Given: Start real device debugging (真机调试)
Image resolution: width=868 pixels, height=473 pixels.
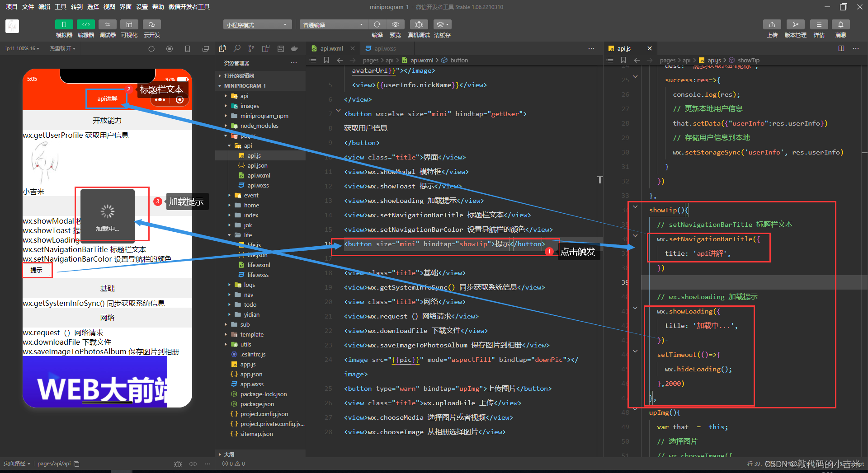Looking at the screenshot, I should tap(419, 24).
